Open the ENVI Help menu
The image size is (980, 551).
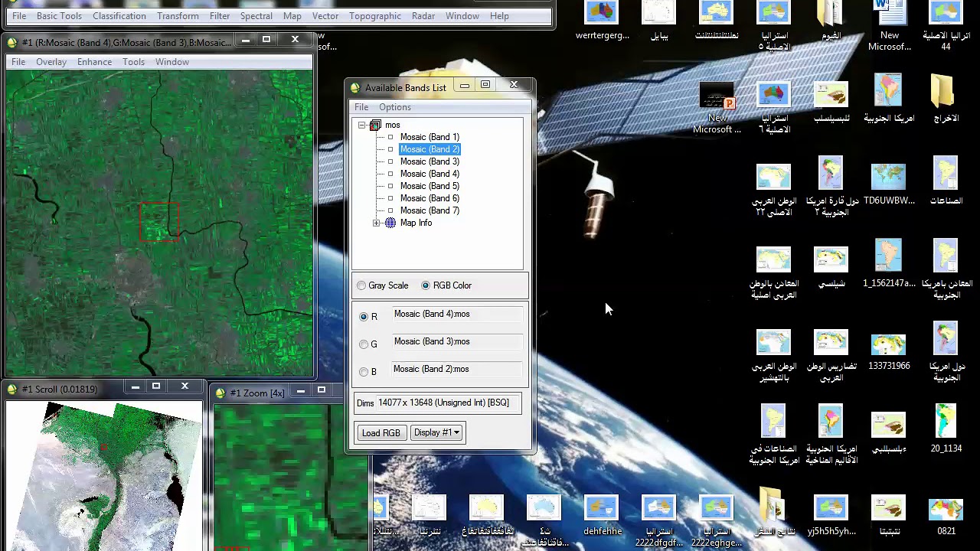click(x=499, y=15)
